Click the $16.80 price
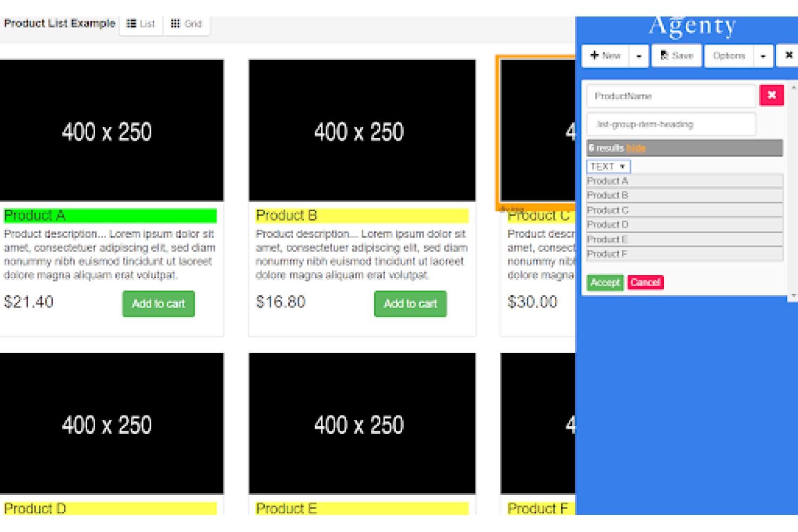Screen dimensions: 798x532 (280, 302)
